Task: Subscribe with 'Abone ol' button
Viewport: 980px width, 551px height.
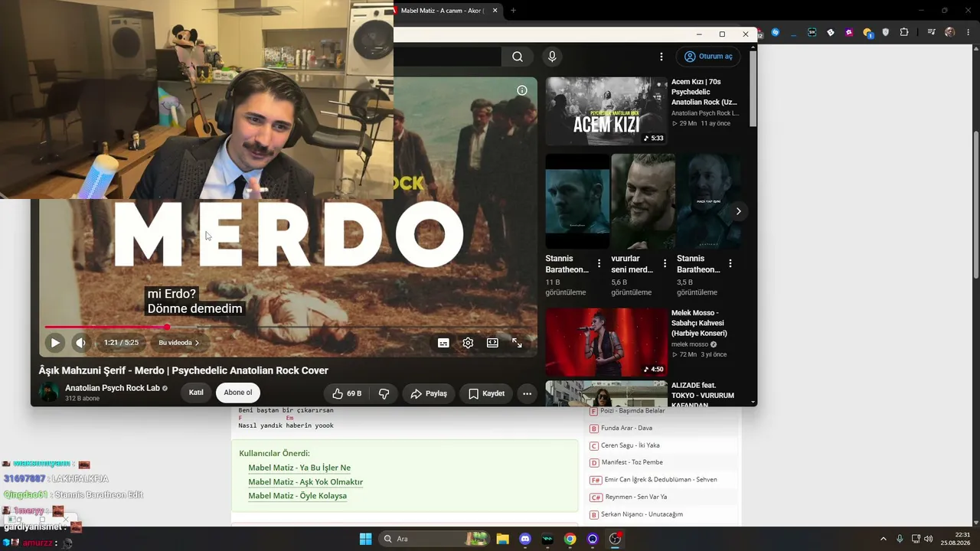Action: pos(238,393)
